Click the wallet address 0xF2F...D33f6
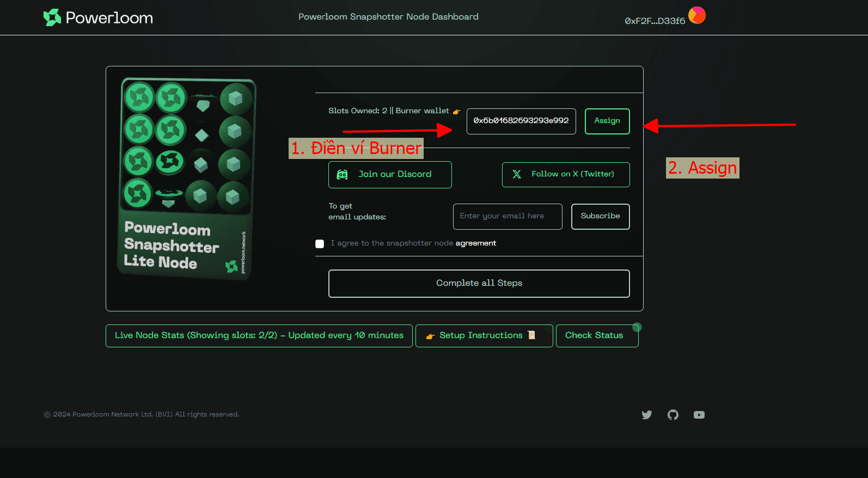 coord(655,21)
